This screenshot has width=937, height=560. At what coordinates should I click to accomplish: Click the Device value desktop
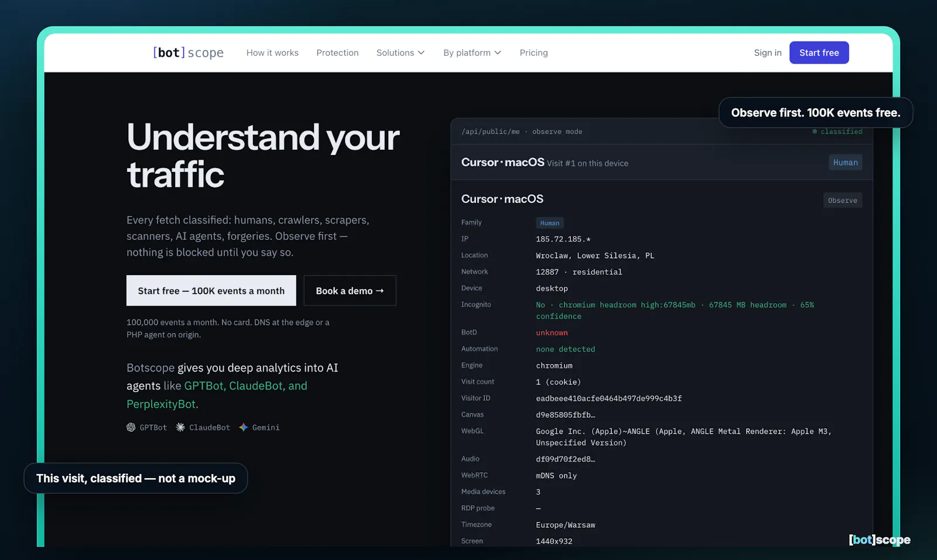552,288
